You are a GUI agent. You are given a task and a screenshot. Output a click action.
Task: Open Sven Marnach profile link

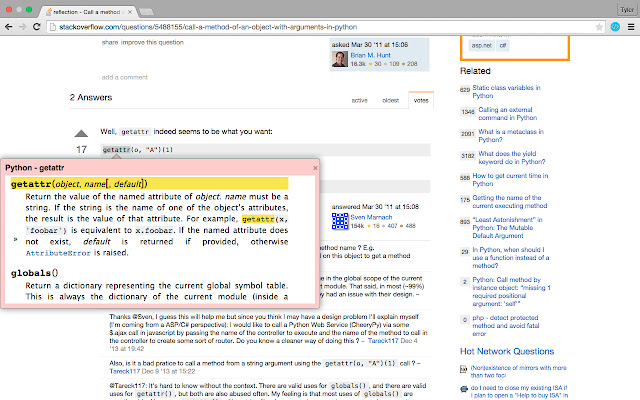click(x=371, y=217)
